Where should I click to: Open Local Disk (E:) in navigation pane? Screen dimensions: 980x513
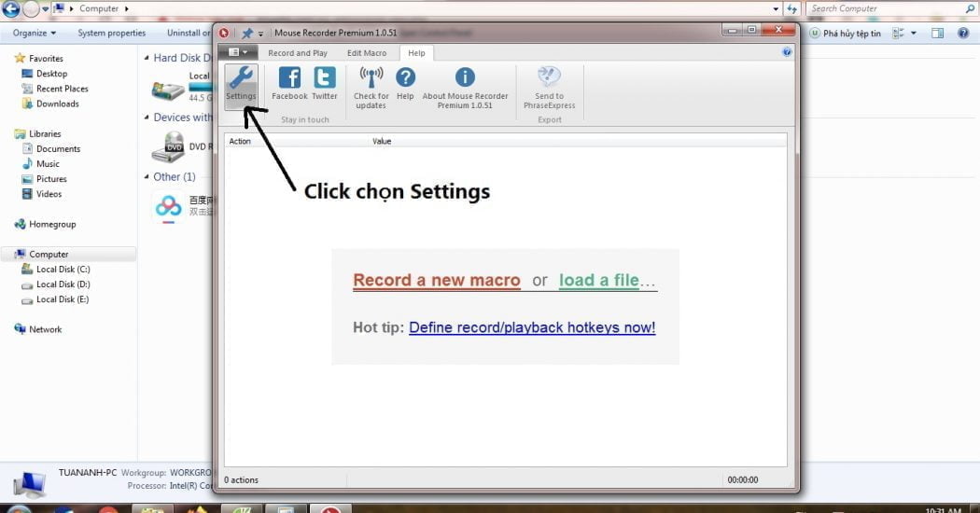(63, 299)
